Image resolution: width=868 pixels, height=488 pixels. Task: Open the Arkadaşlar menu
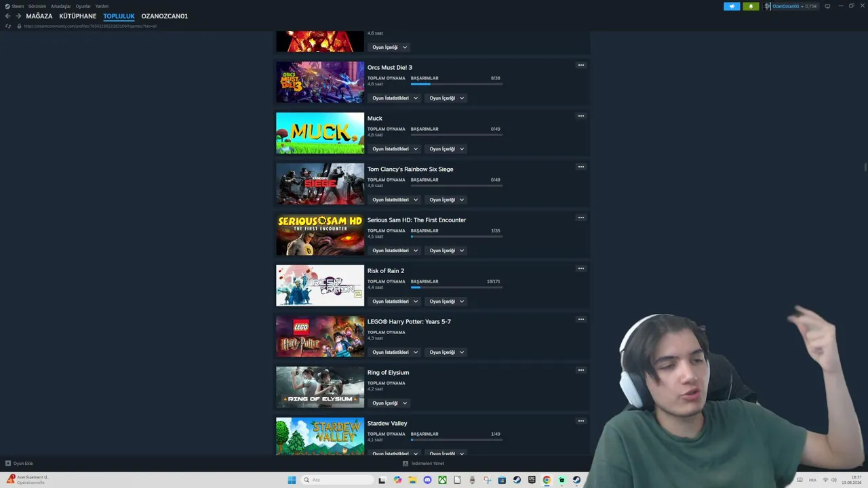click(60, 6)
